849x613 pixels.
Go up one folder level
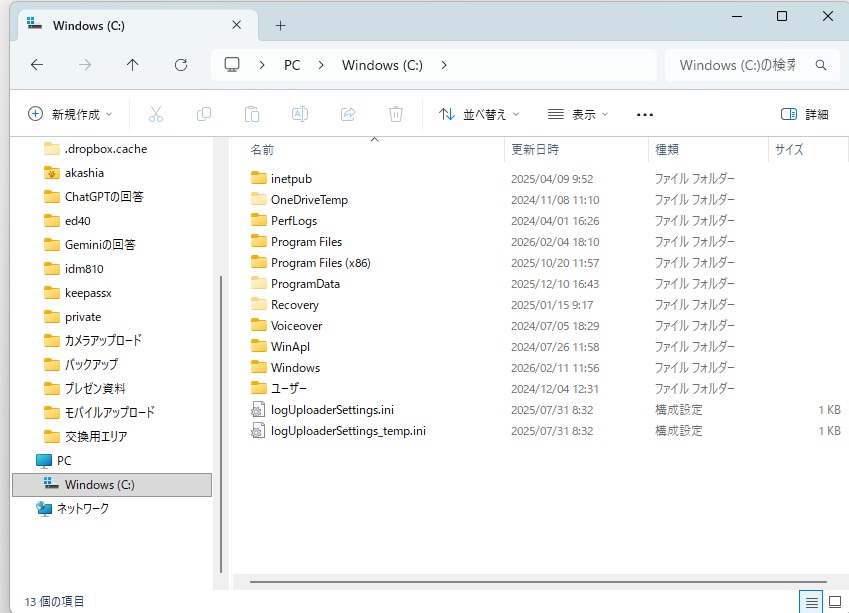(x=133, y=65)
